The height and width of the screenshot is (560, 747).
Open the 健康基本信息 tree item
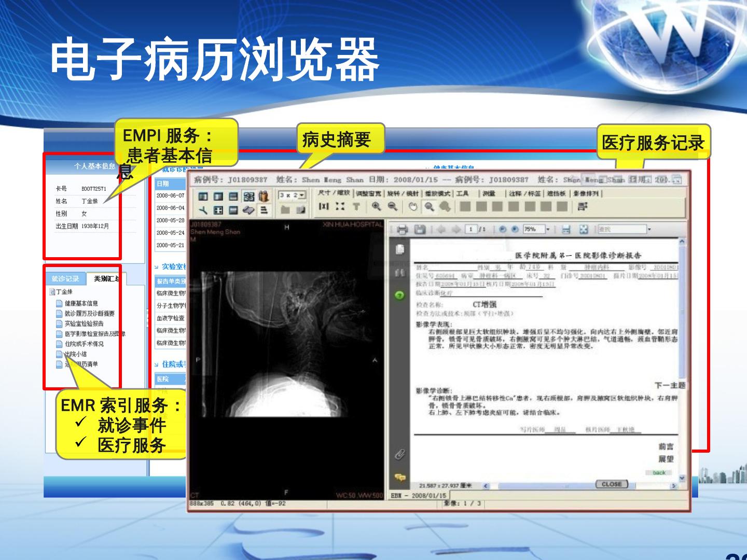tap(81, 303)
